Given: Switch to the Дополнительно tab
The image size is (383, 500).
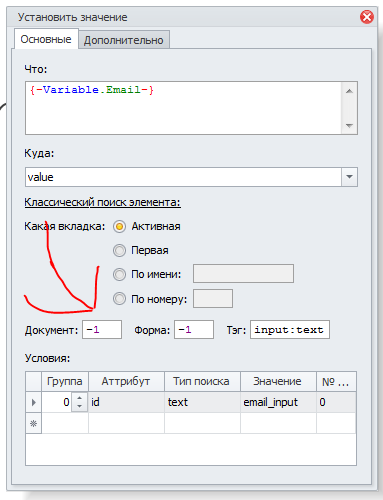Looking at the screenshot, I should [x=124, y=40].
